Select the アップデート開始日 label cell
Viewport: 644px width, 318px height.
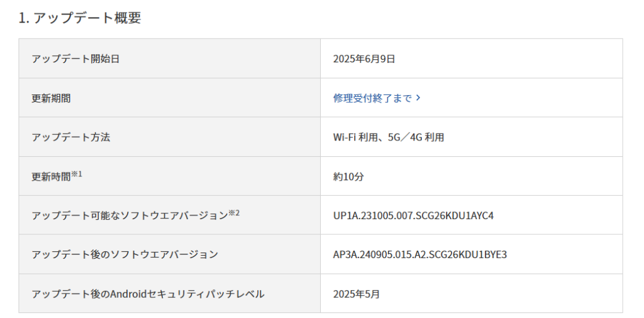pyautogui.click(x=170, y=59)
